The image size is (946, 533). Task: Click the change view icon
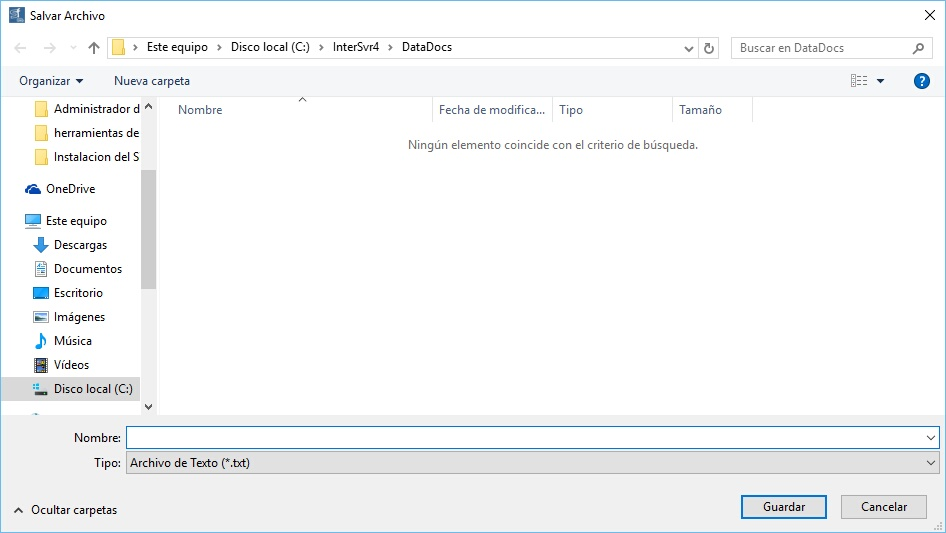(x=859, y=81)
